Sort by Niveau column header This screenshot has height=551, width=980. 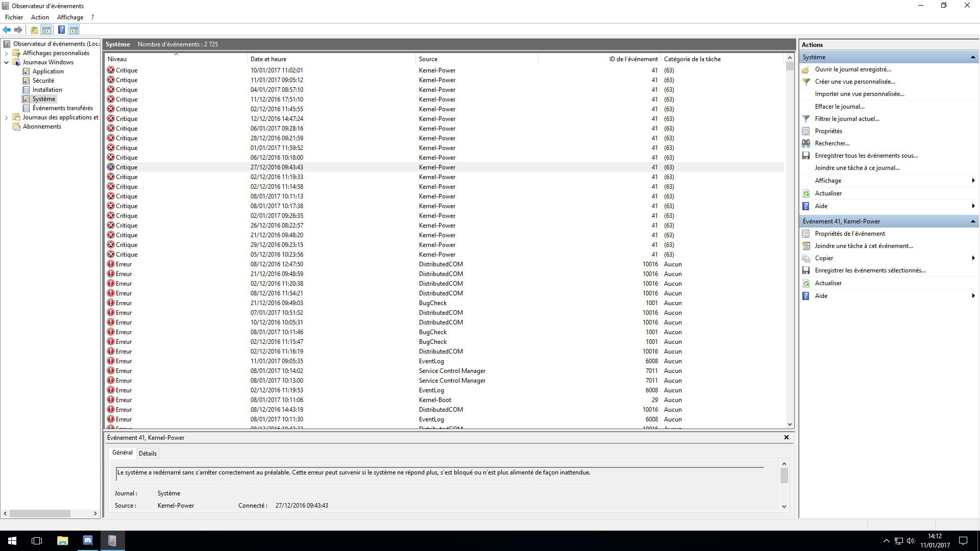click(176, 59)
